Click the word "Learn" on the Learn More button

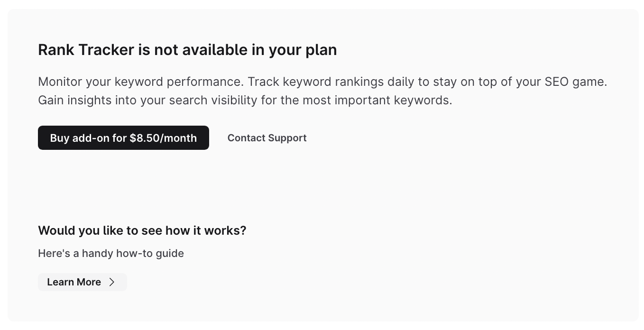[60, 282]
